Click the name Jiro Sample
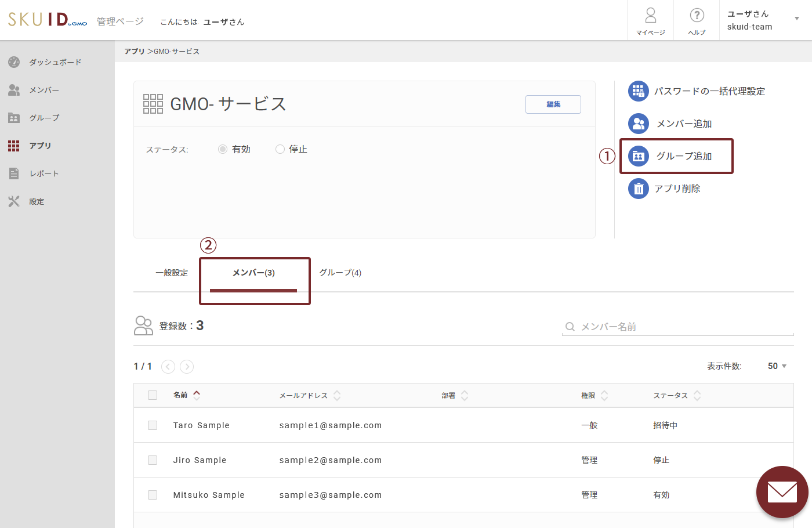The image size is (812, 528). coord(200,460)
